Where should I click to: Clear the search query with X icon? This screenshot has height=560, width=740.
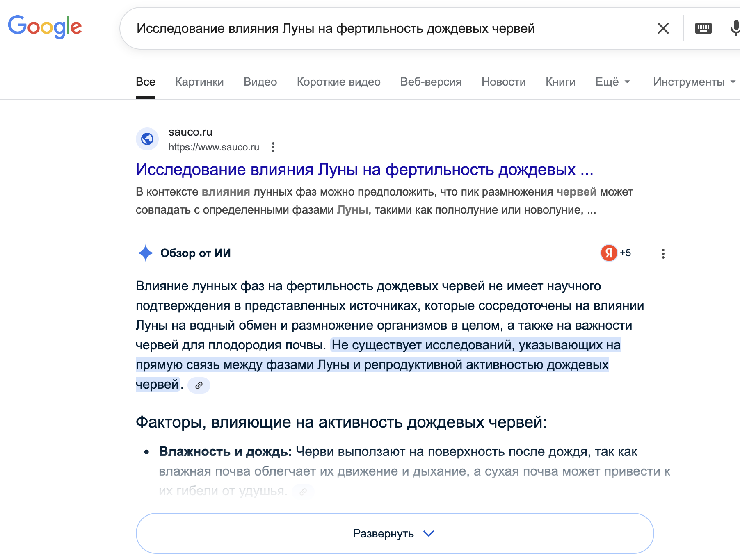(x=663, y=28)
